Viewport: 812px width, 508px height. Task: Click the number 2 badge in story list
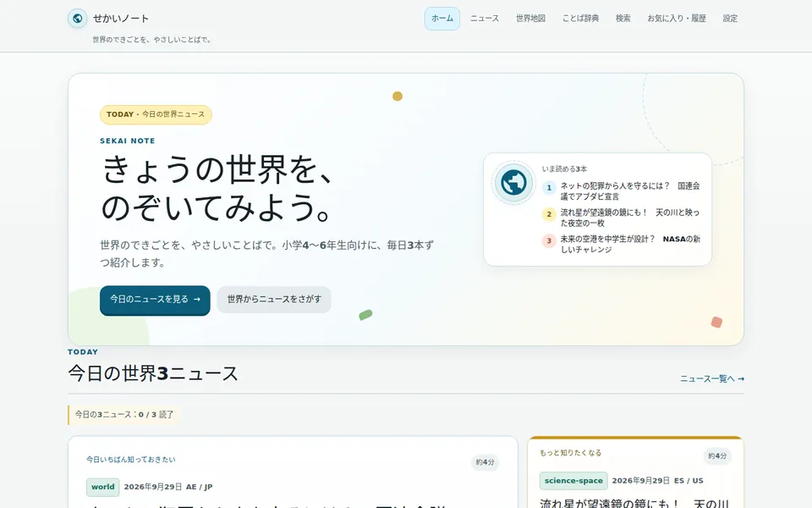[549, 214]
